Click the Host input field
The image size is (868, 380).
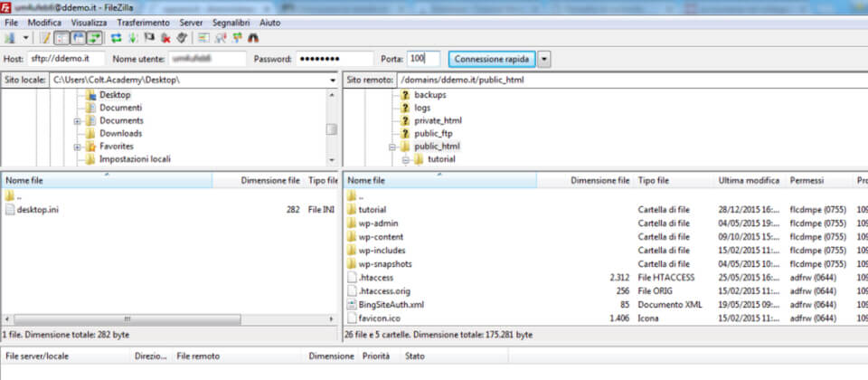coord(66,59)
